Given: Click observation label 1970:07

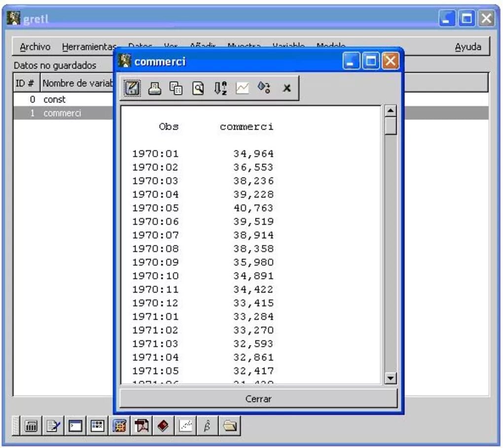Looking at the screenshot, I should 155,235.
